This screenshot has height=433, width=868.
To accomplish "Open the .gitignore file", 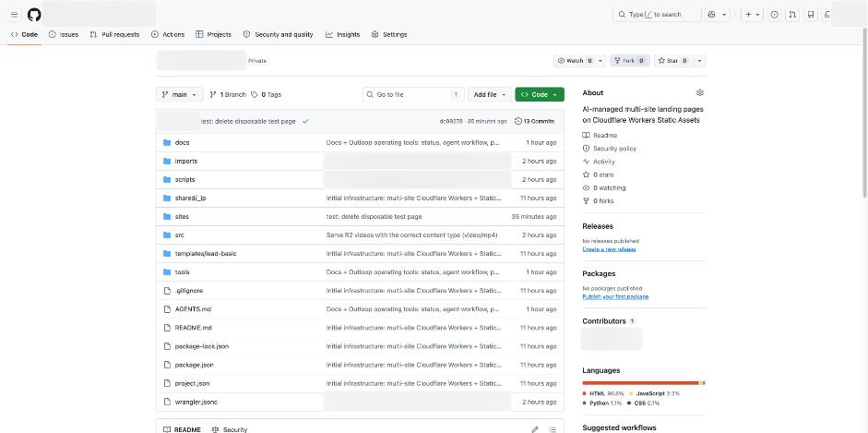I will click(189, 291).
